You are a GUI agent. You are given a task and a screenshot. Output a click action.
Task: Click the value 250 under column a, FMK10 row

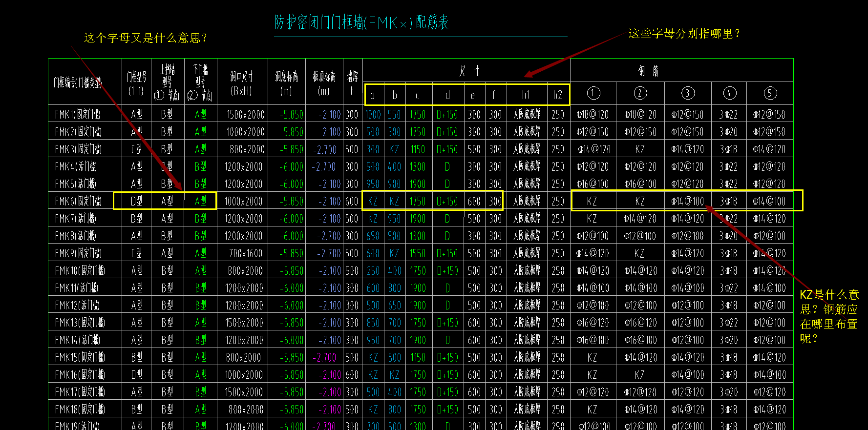(373, 271)
